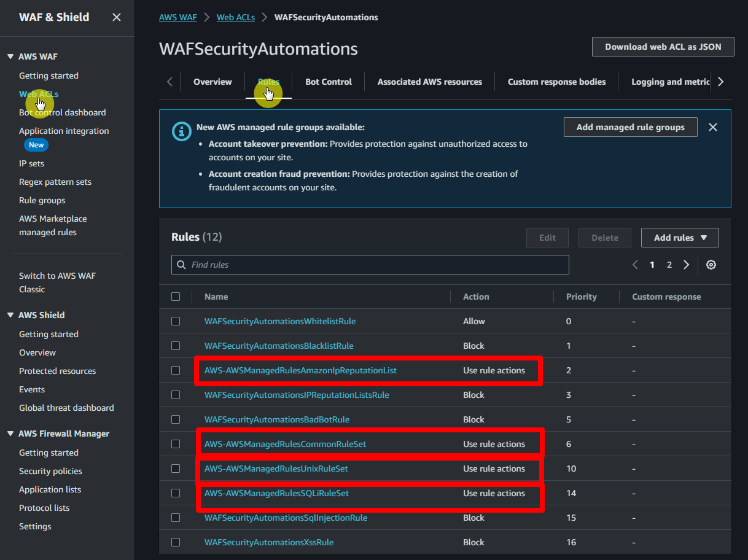The width and height of the screenshot is (748, 560).
Task: Click the info icon in banner
Action: [x=181, y=131]
